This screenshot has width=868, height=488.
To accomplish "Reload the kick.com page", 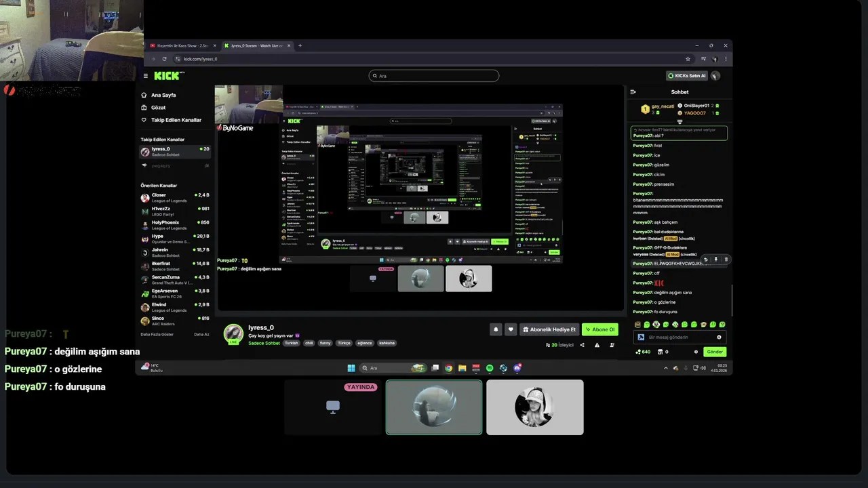I will coord(164,59).
